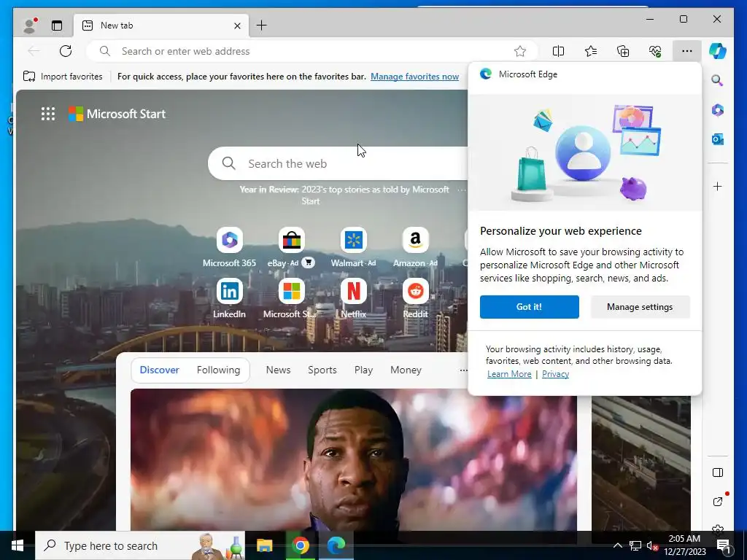Screen dimensions: 747x560
Task: Open the notification center icon
Action: click(x=723, y=545)
